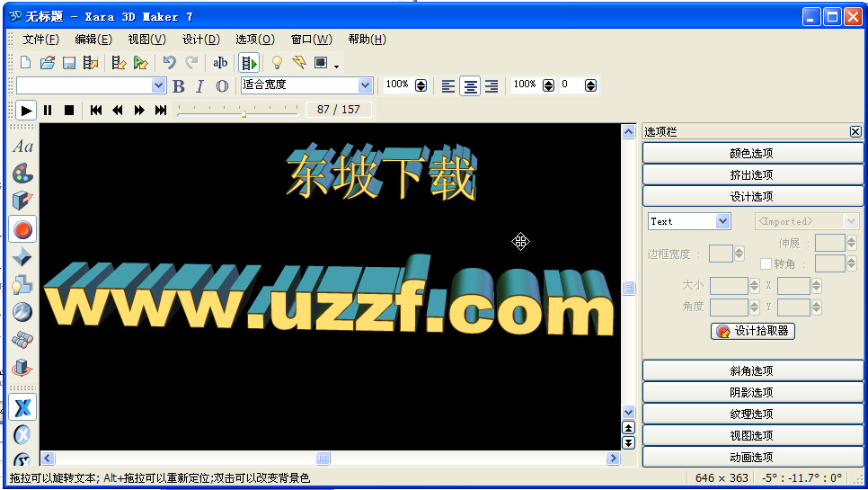
Task: Open the 窗口(W) menu
Action: pos(312,40)
